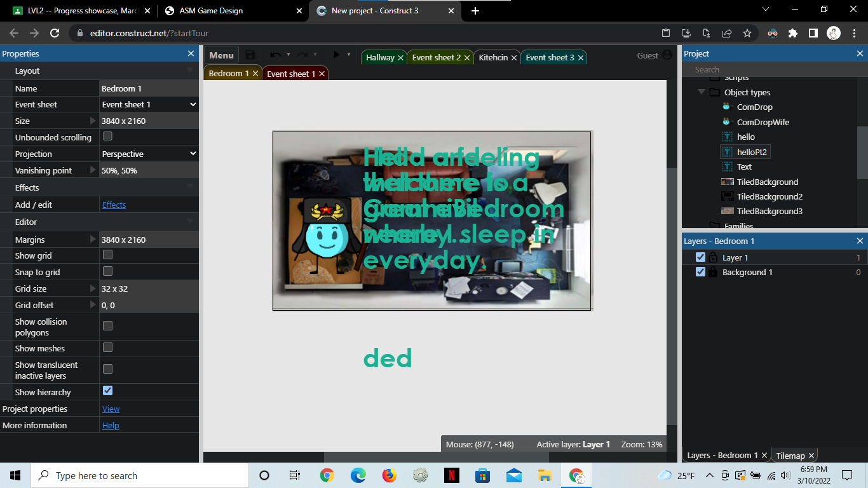Click the Project properties View link
Screen dimensions: 868x488
[111, 409]
